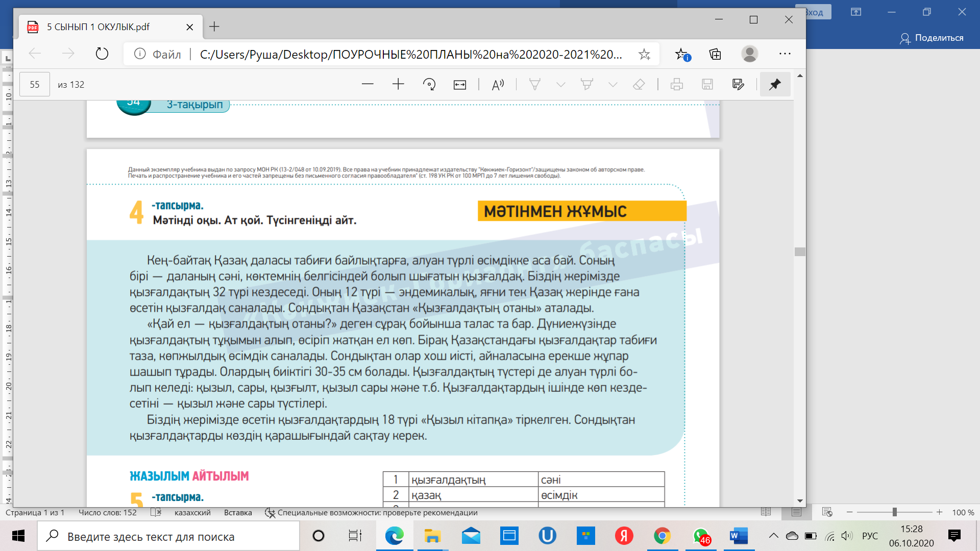Open Word spelling check status icon
Image resolution: width=980 pixels, height=551 pixels.
tap(156, 513)
